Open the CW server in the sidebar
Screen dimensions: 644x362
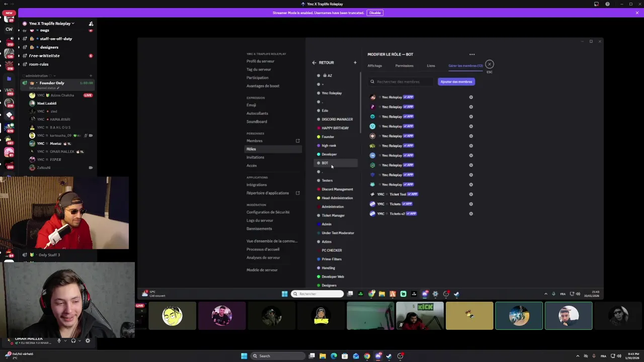[9, 29]
